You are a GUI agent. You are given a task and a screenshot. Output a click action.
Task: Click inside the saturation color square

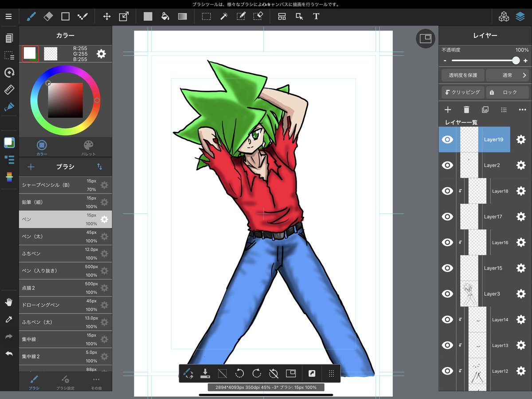tap(65, 100)
